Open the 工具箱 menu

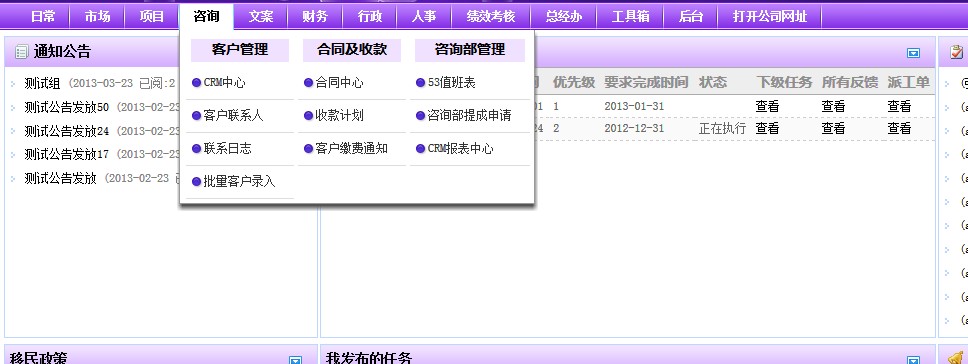[x=630, y=17]
